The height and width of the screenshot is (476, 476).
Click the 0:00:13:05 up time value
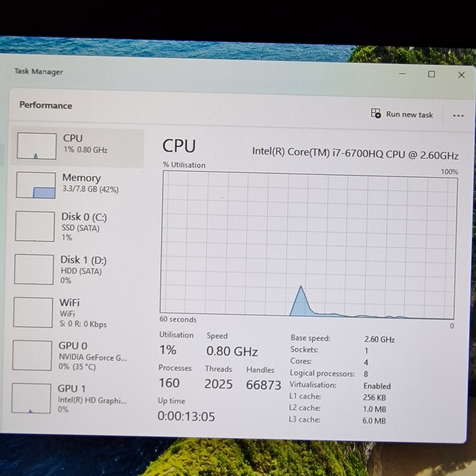pos(186,416)
